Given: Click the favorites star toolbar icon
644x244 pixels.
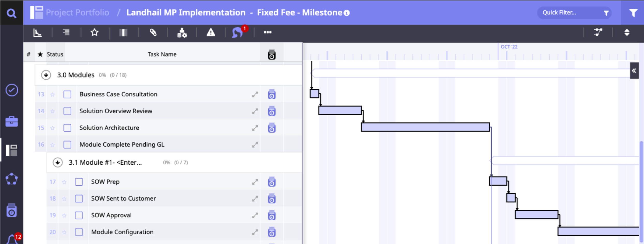Looking at the screenshot, I should point(95,33).
